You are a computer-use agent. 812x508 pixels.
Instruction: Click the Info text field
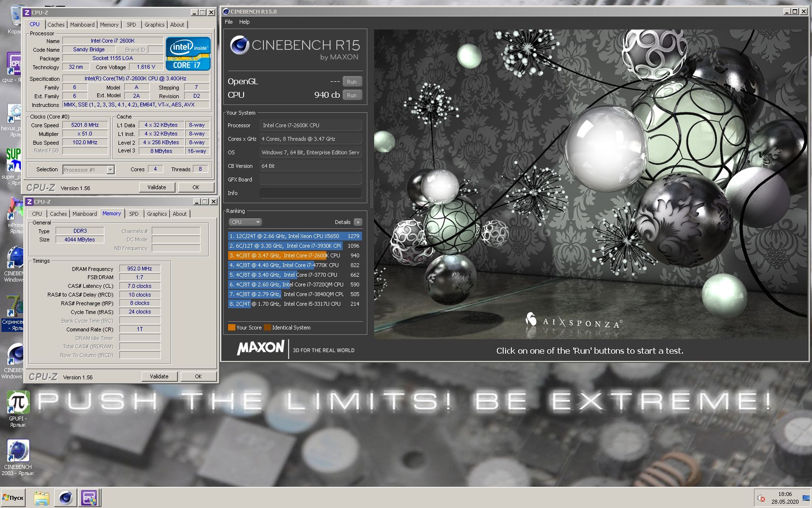311,193
